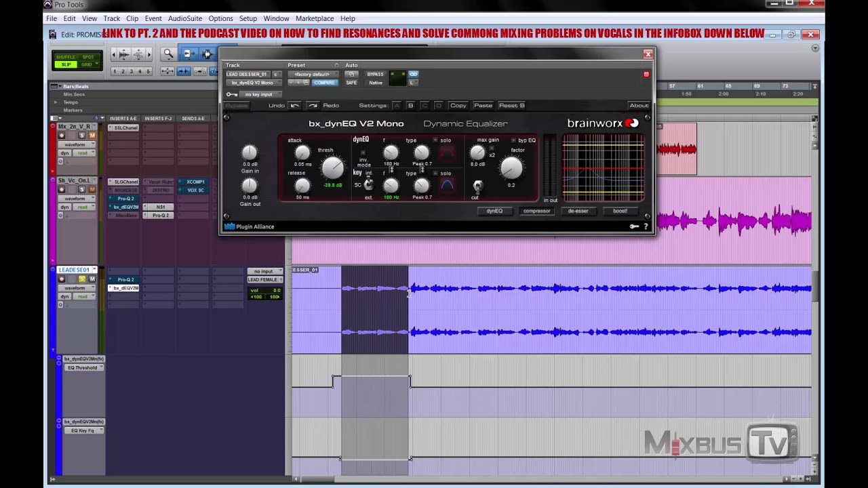Screen dimensions: 868x488
Task: Click the plugin redo arrow icon
Action: click(x=313, y=106)
